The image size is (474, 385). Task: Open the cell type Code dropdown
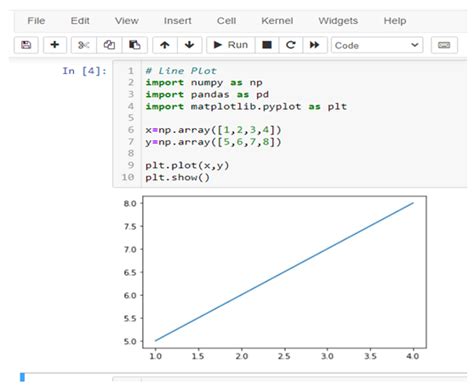click(377, 45)
